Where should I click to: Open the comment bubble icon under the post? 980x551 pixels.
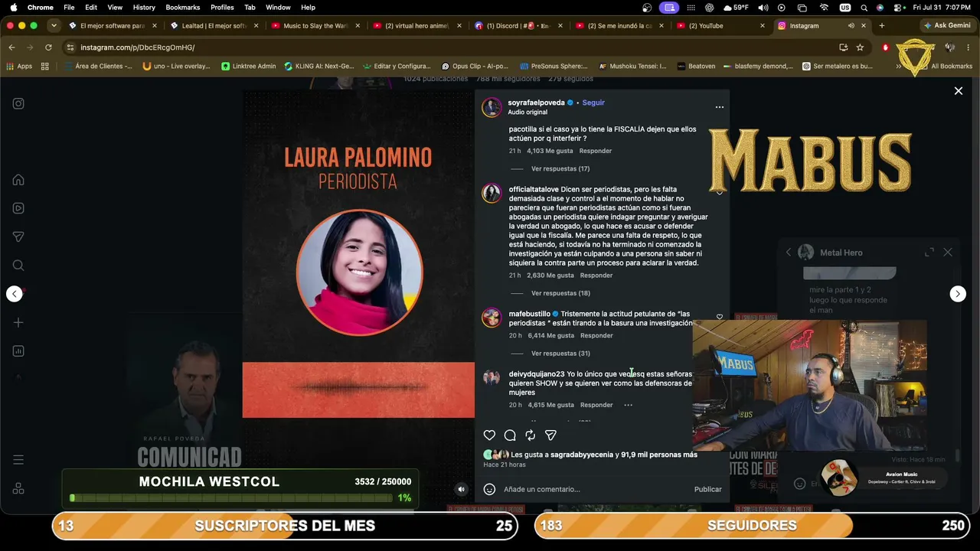coord(510,435)
